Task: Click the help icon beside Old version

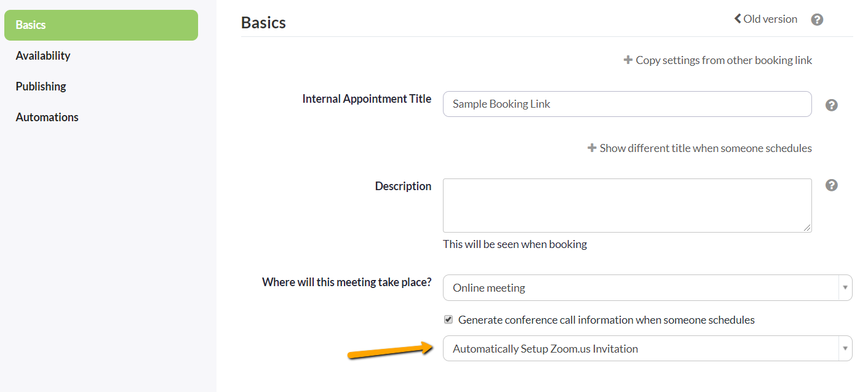Action: click(x=817, y=20)
